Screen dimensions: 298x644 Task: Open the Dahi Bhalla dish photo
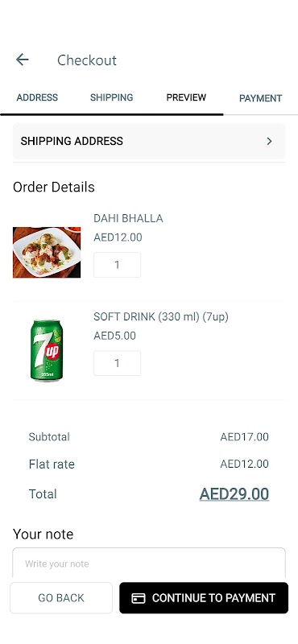coord(47,252)
